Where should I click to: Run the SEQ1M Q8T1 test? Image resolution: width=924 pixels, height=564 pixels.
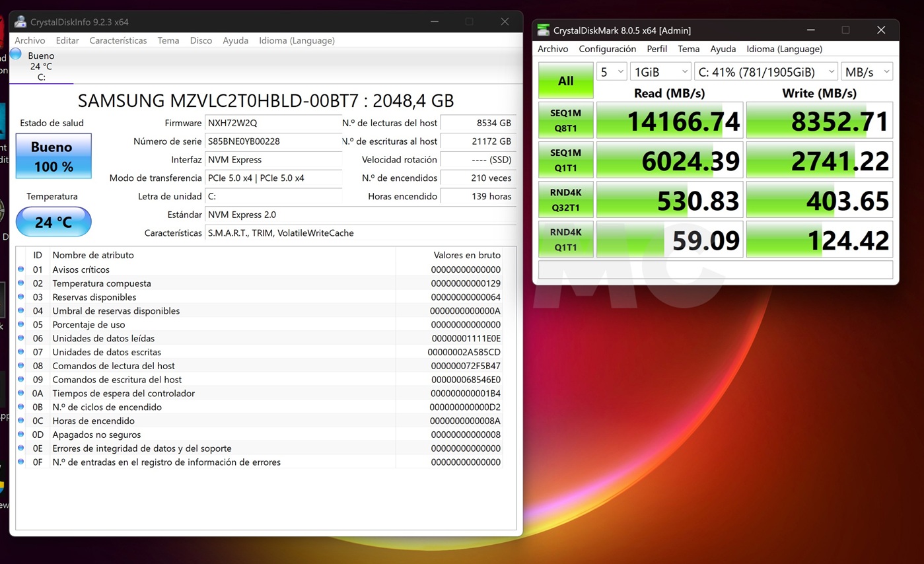tap(565, 119)
